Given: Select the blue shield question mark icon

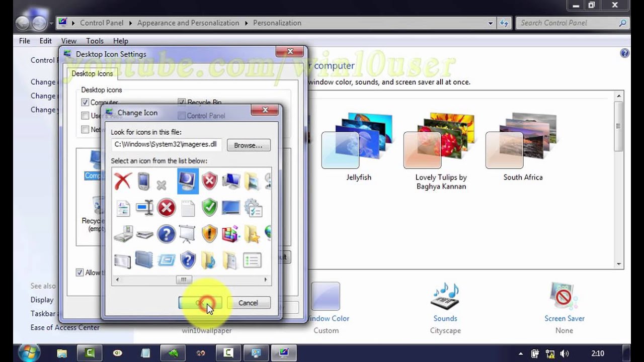Looking at the screenshot, I should tap(188, 260).
